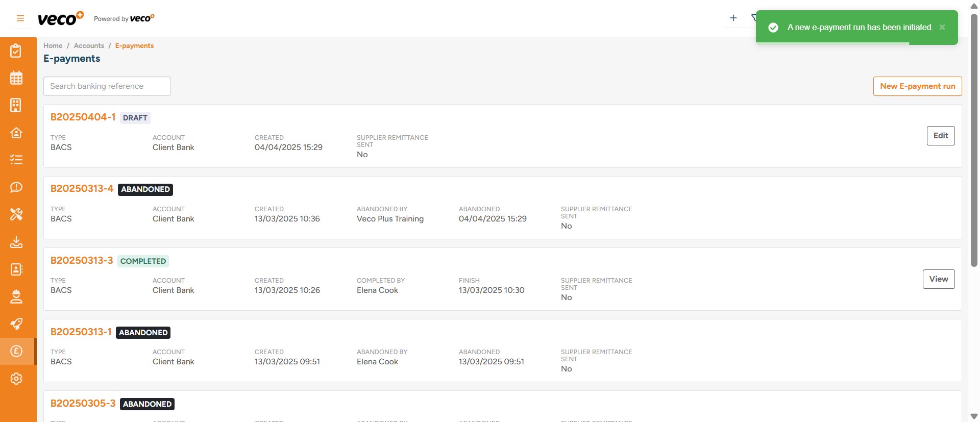This screenshot has height=422, width=980.
Task: Go to Accounts breadcrumb
Action: tap(89, 46)
